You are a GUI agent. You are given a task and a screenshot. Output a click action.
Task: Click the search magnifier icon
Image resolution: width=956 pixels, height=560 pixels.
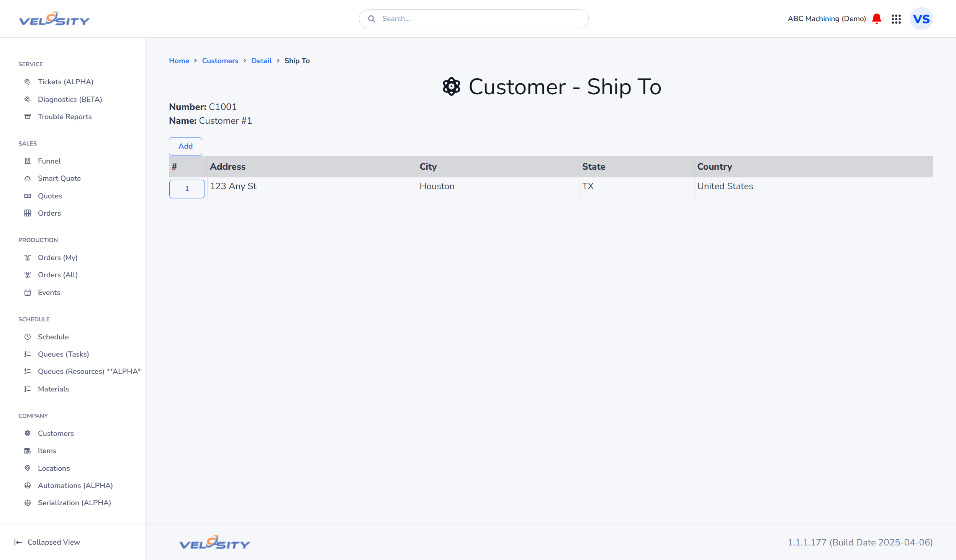tap(372, 19)
